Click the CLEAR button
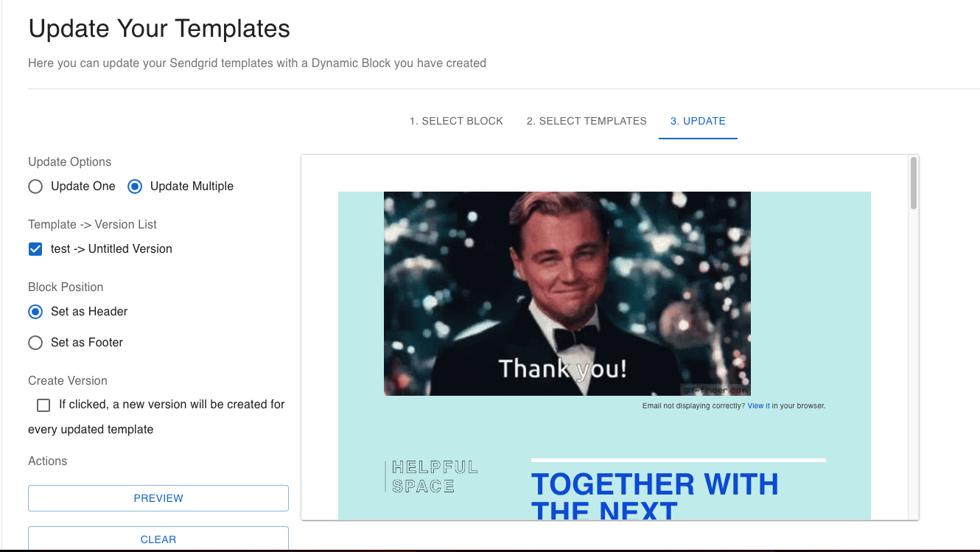 pyautogui.click(x=158, y=539)
